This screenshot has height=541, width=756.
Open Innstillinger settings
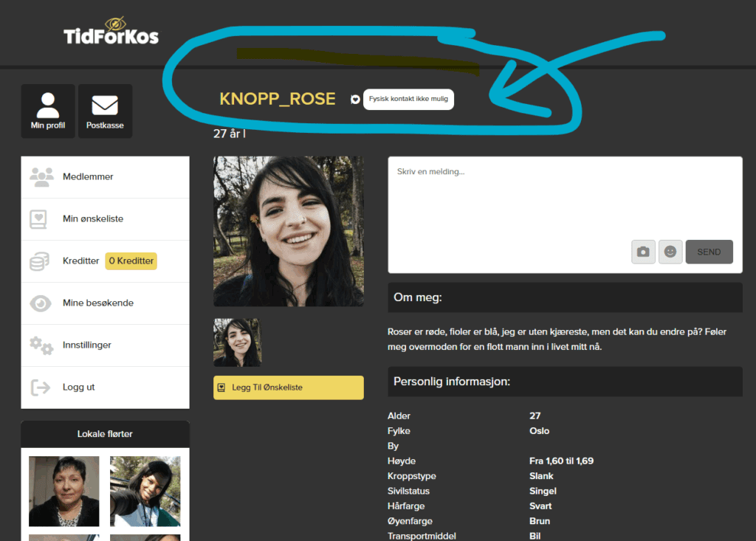(105, 345)
